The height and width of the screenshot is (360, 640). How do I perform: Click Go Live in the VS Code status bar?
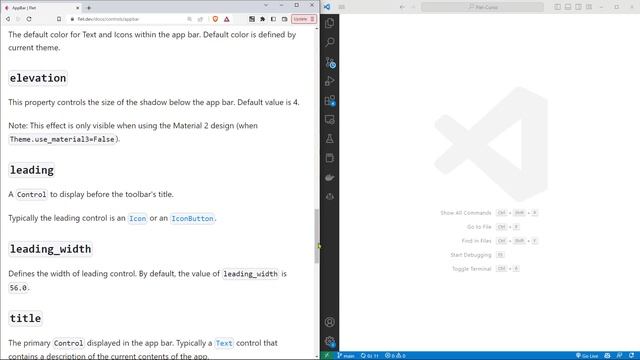(587, 356)
